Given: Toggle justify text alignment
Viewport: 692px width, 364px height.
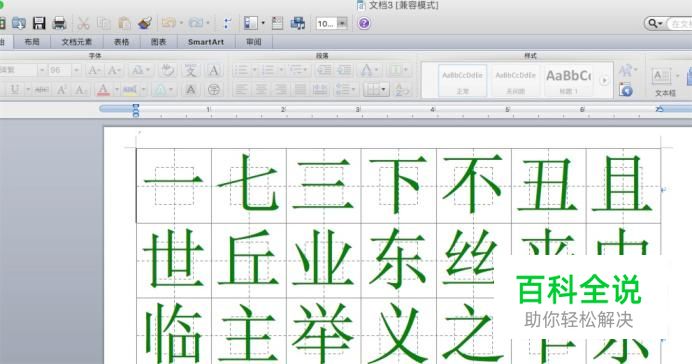Looking at the screenshot, I should tap(301, 90).
